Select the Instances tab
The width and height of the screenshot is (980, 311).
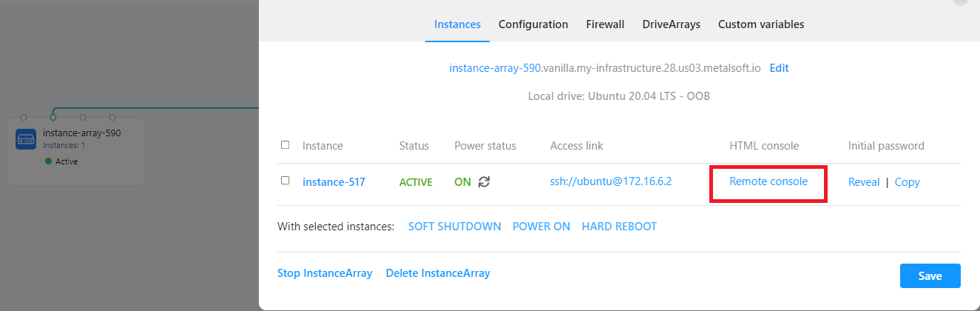pyautogui.click(x=457, y=24)
